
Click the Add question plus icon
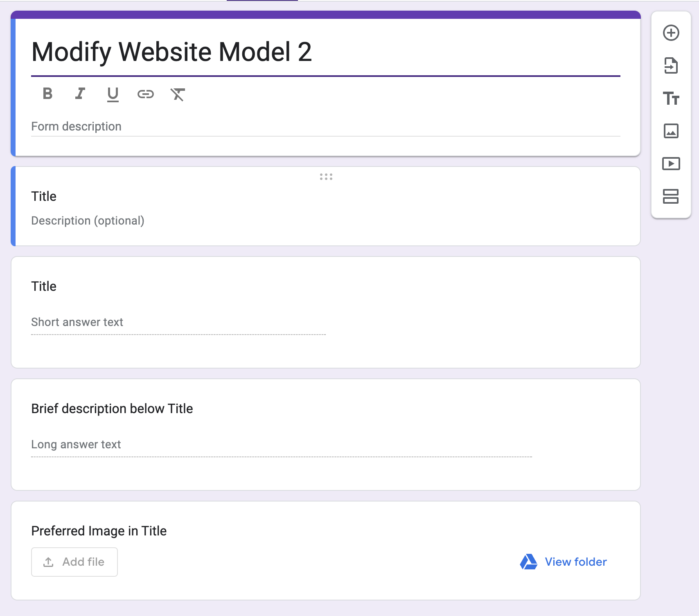[x=671, y=33]
